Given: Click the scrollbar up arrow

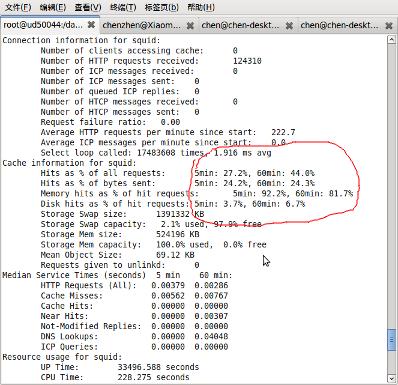Looking at the screenshot, I should tap(392, 40).
